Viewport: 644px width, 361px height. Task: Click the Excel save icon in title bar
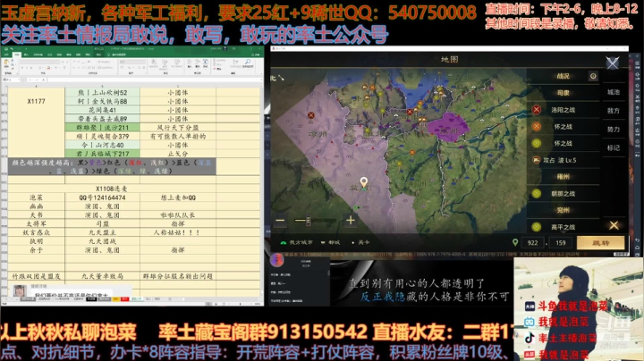pos(6,49)
